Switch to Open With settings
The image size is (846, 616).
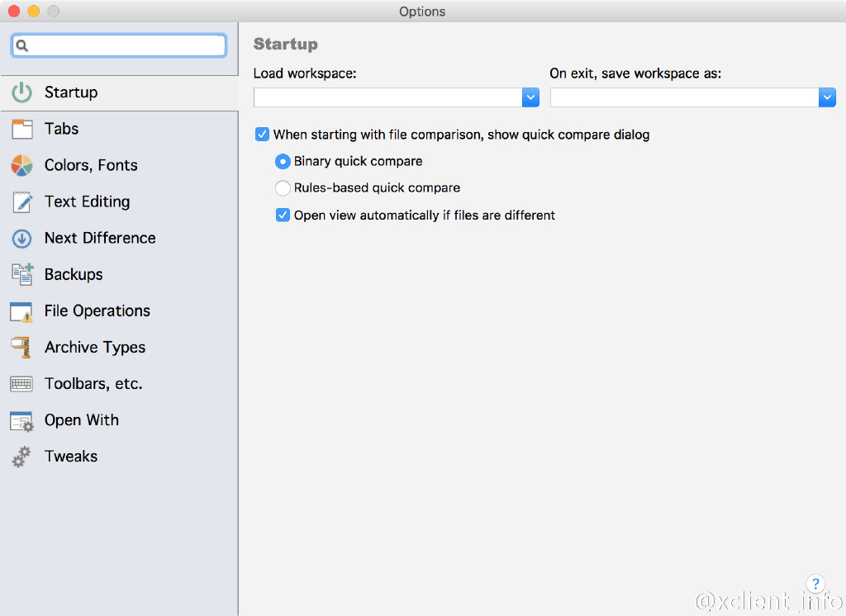[119, 420]
